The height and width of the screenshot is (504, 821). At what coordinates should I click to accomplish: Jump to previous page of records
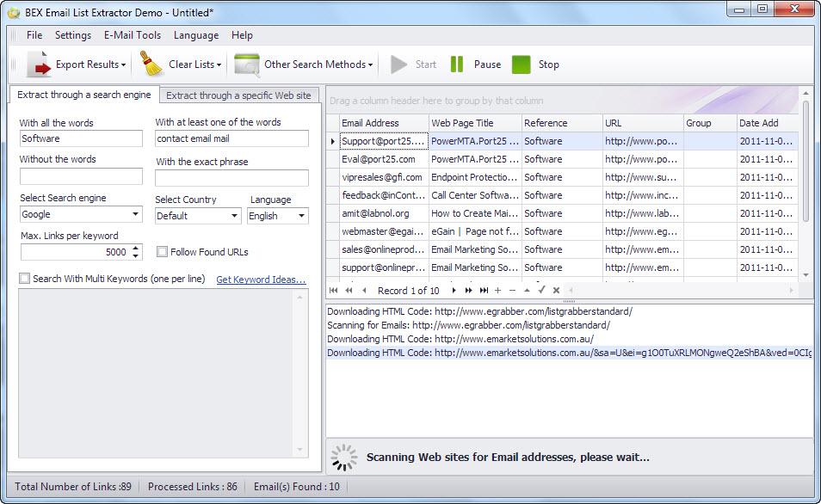349,290
